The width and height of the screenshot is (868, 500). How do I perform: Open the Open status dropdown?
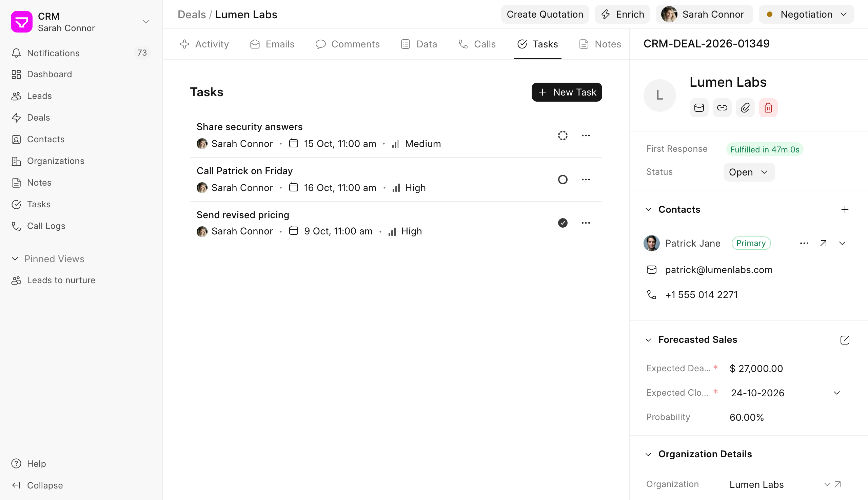pyautogui.click(x=749, y=172)
